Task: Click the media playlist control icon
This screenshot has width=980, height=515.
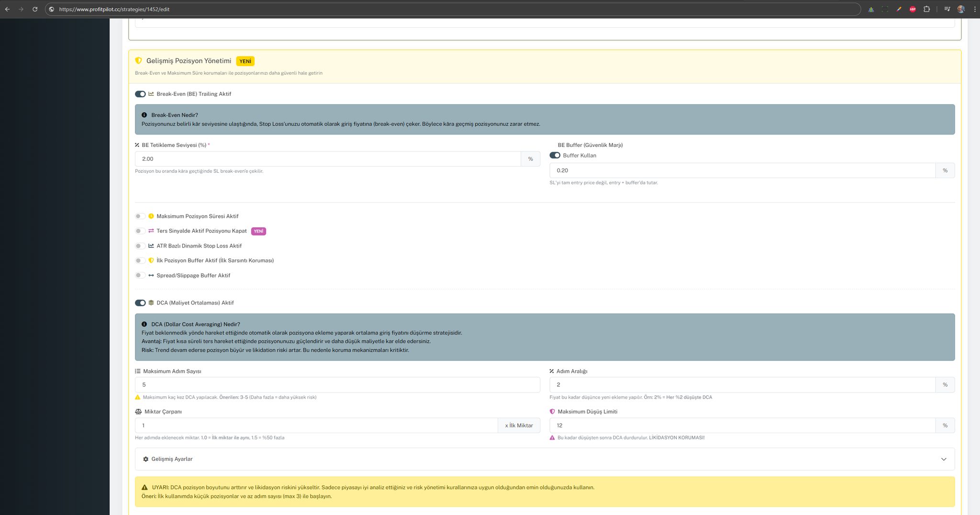Action: (x=947, y=9)
